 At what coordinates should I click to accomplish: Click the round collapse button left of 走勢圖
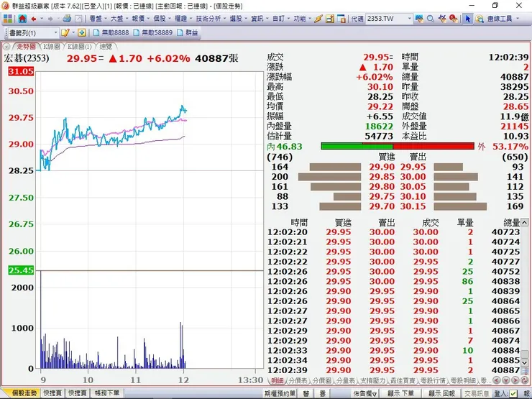[x=6, y=47]
